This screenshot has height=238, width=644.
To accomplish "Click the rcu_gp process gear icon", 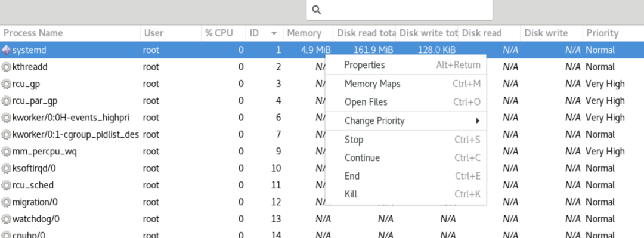I will (x=6, y=84).
